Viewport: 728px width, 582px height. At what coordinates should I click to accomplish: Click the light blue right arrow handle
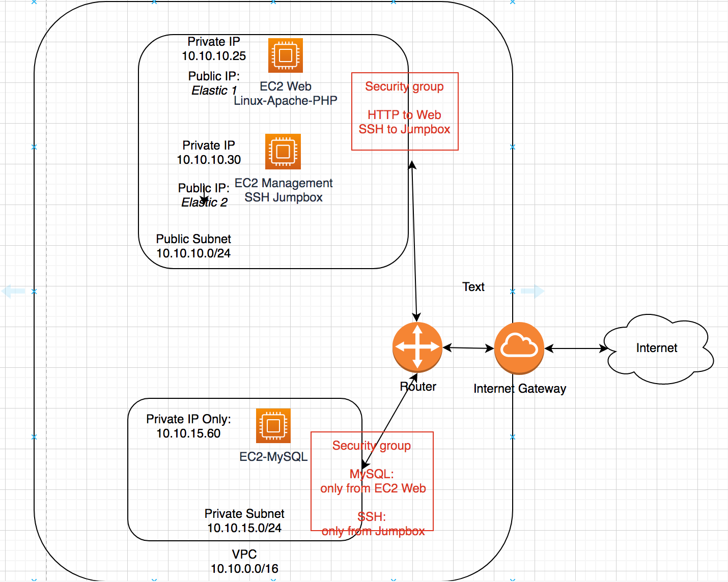[533, 292]
